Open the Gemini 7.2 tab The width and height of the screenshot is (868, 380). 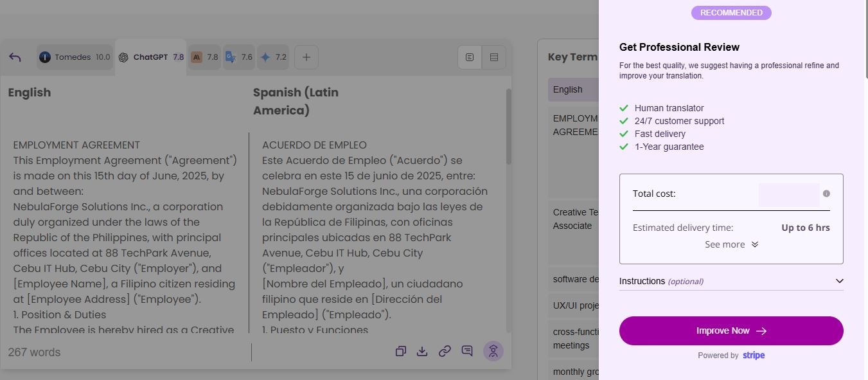(x=273, y=57)
